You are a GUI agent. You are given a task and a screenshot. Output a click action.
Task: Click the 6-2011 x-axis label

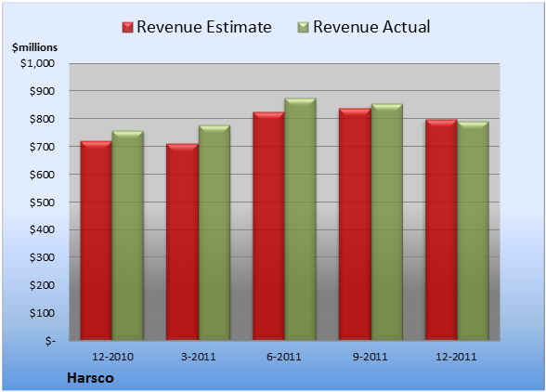point(284,357)
